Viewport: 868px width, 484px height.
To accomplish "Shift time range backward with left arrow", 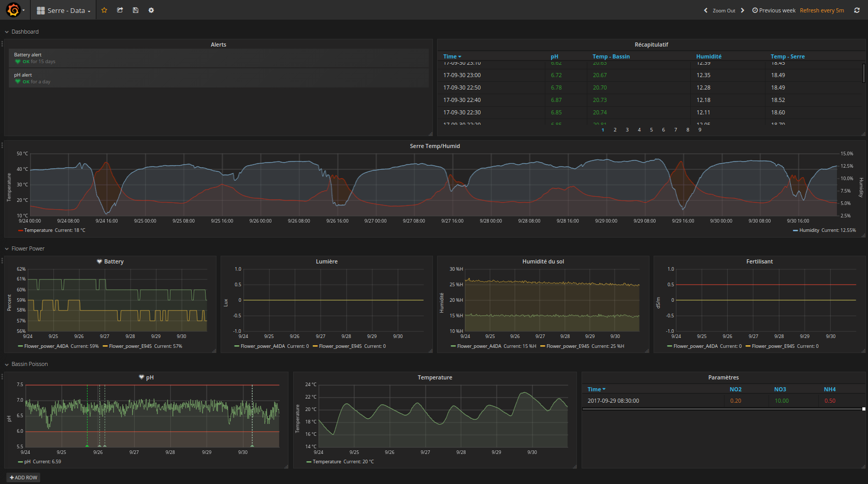I will 705,10.
